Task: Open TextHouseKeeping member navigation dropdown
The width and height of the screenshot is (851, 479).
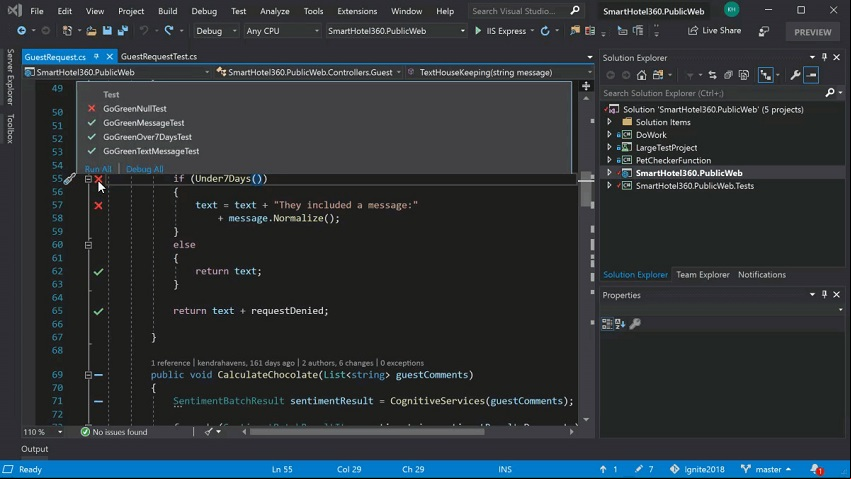Action: click(x=499, y=72)
